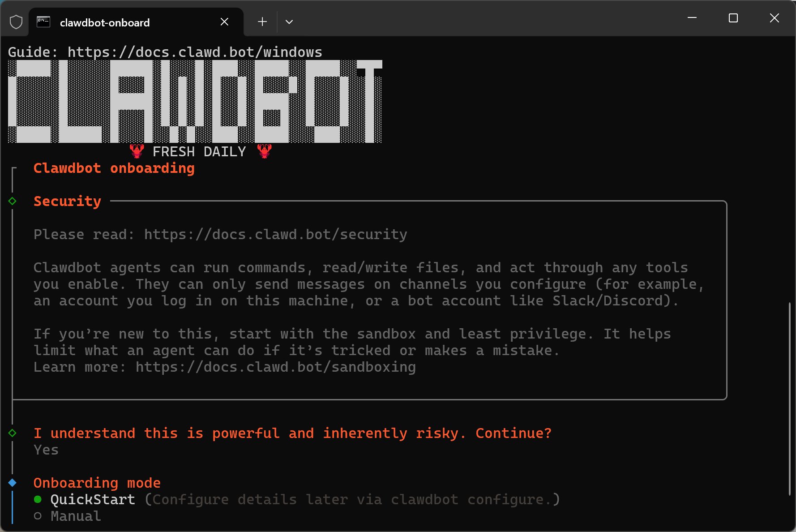Viewport: 796px width, 532px height.
Task: Click the terminal vertical scrollbar thumb
Action: (789, 399)
